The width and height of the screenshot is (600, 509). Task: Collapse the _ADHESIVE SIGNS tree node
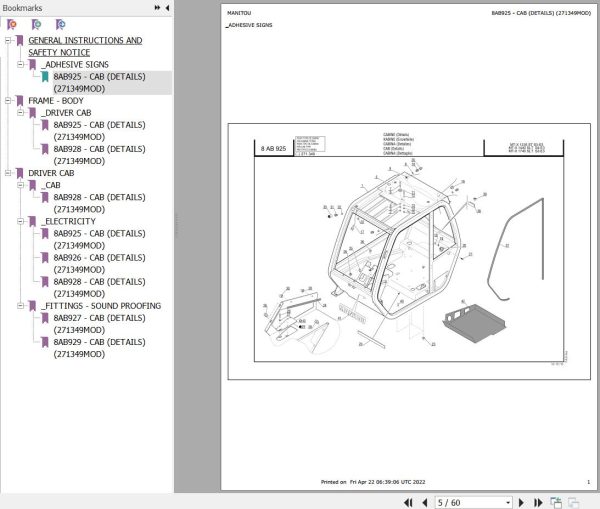[21, 64]
